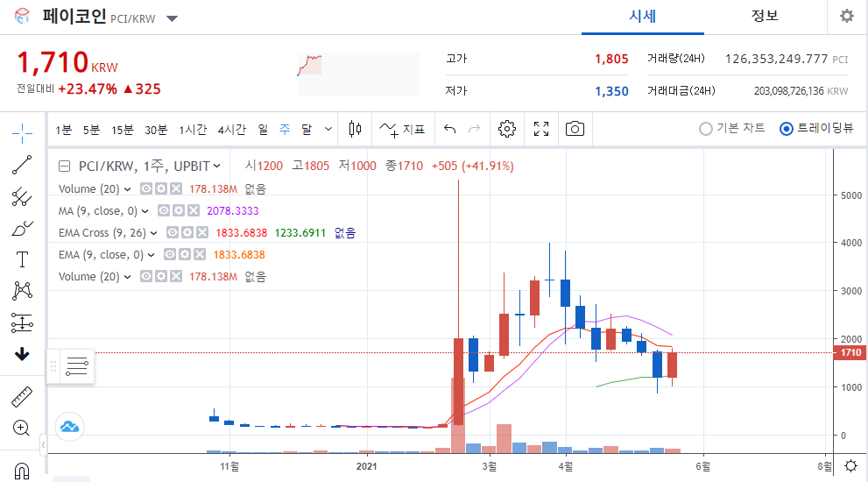Set the chart interval to 1시간
Image resolution: width=868 pixels, height=482 pixels.
pos(193,130)
